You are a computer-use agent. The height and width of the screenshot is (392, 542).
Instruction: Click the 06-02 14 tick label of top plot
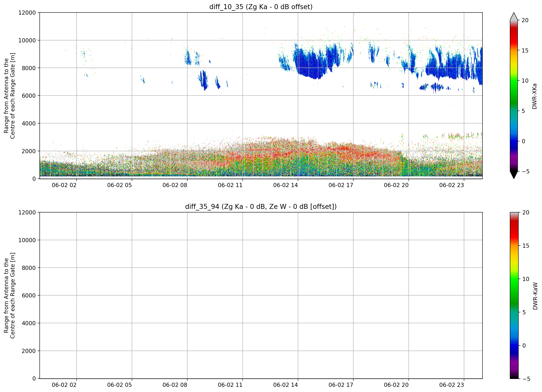285,185
